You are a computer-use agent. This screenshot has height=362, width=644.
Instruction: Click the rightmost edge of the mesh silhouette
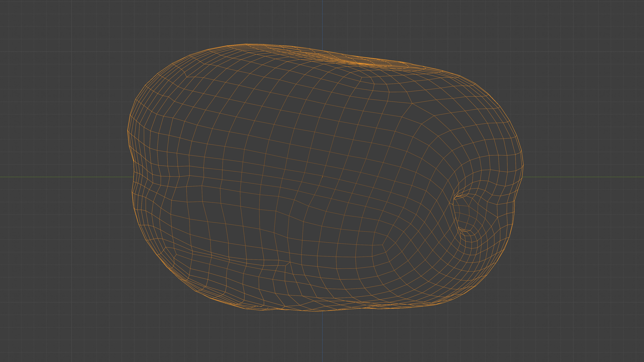click(x=523, y=165)
